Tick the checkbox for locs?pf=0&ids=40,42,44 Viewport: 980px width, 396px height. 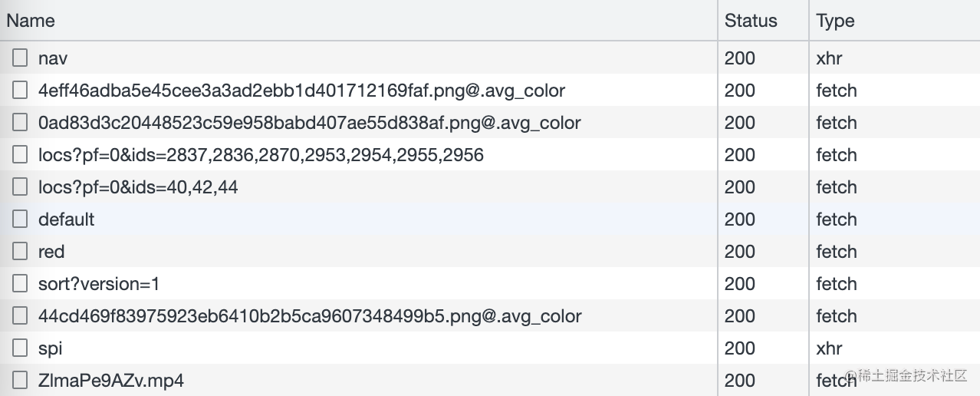[20, 186]
